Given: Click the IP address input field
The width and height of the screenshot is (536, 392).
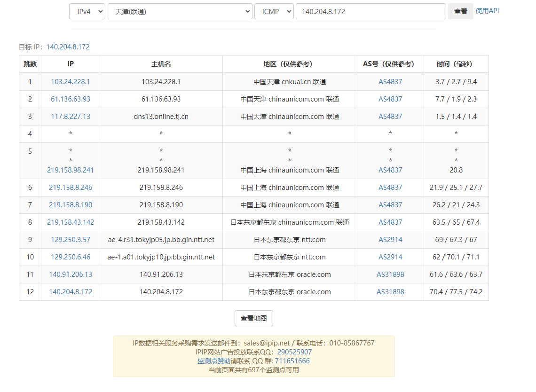Looking at the screenshot, I should point(371,11).
